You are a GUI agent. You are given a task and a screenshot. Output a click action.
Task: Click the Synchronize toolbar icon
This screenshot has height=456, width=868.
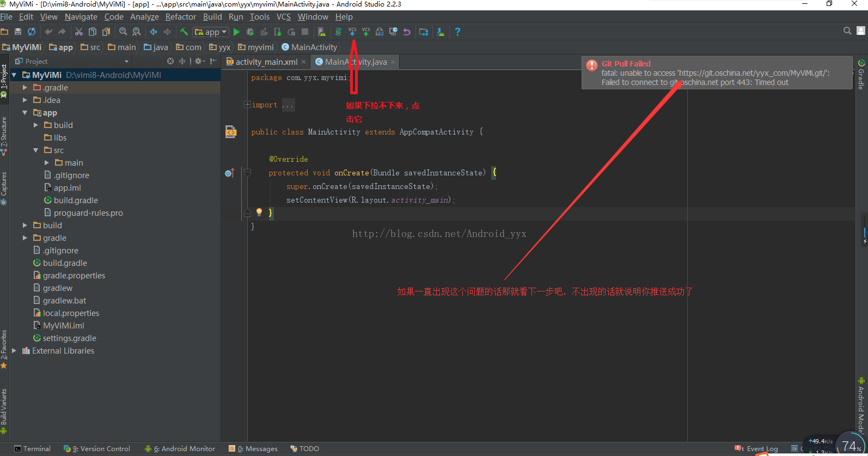(32, 32)
